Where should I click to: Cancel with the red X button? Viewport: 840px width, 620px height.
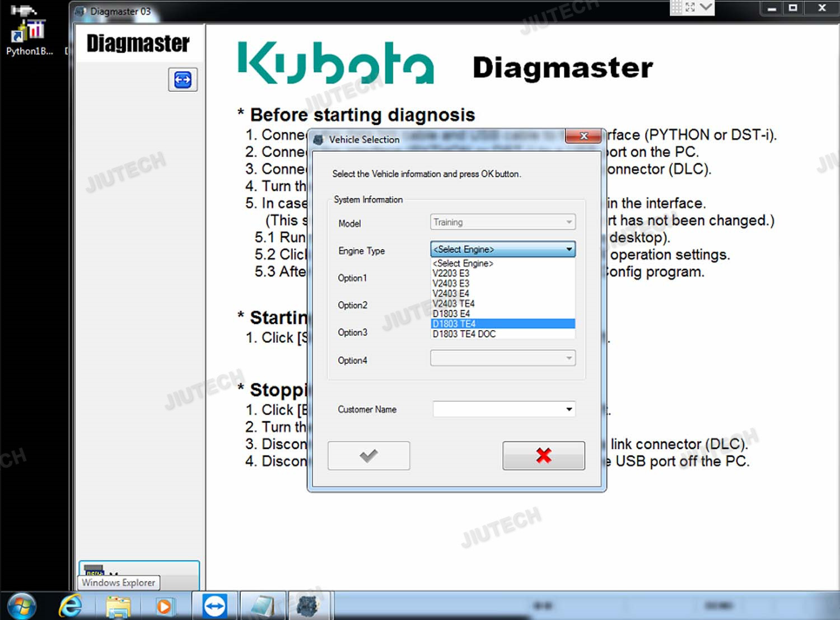[543, 455]
